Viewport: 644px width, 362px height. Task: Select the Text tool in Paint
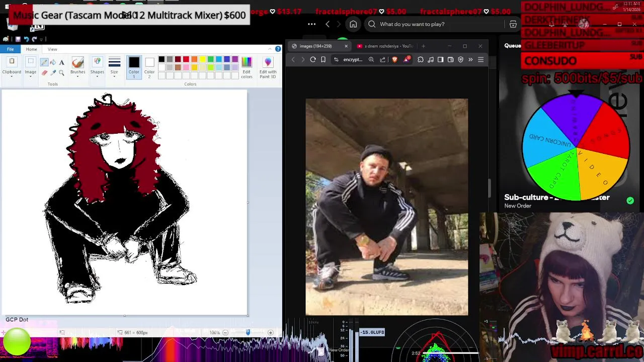coord(61,62)
